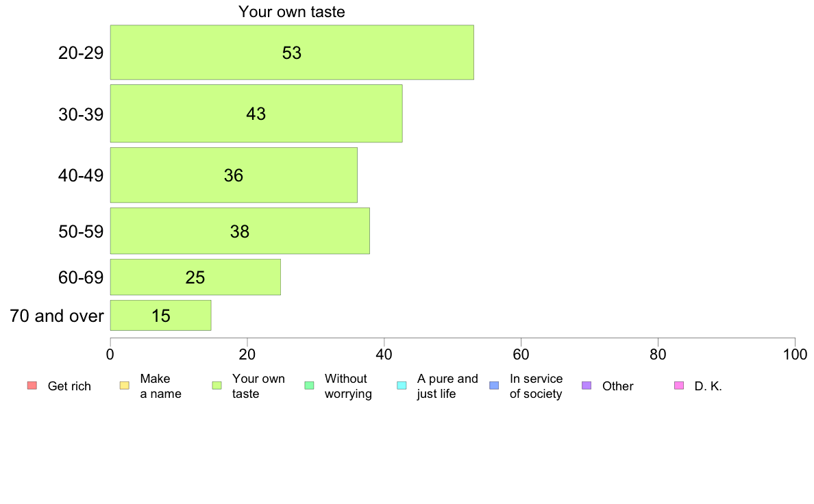Click the In service of society label

[x=536, y=386]
